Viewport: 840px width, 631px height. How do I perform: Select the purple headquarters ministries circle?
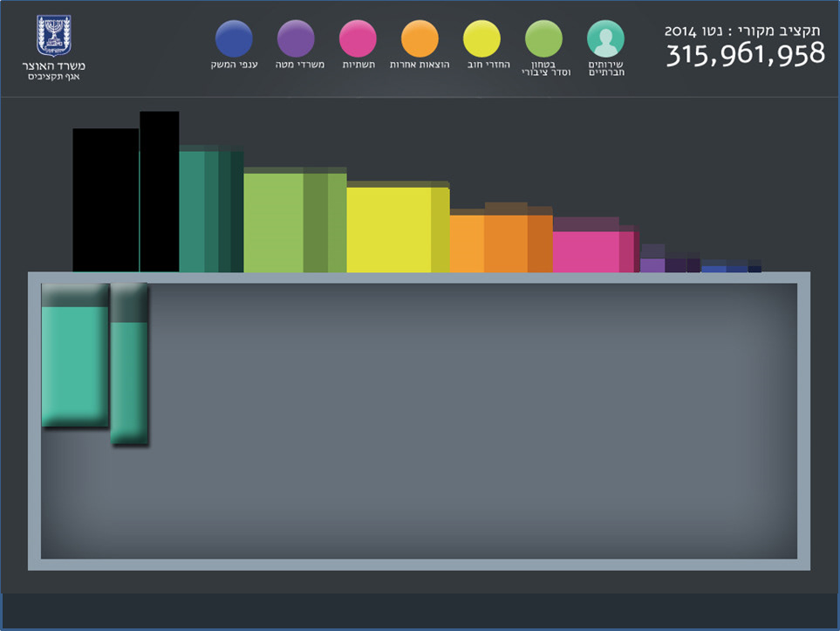296,38
